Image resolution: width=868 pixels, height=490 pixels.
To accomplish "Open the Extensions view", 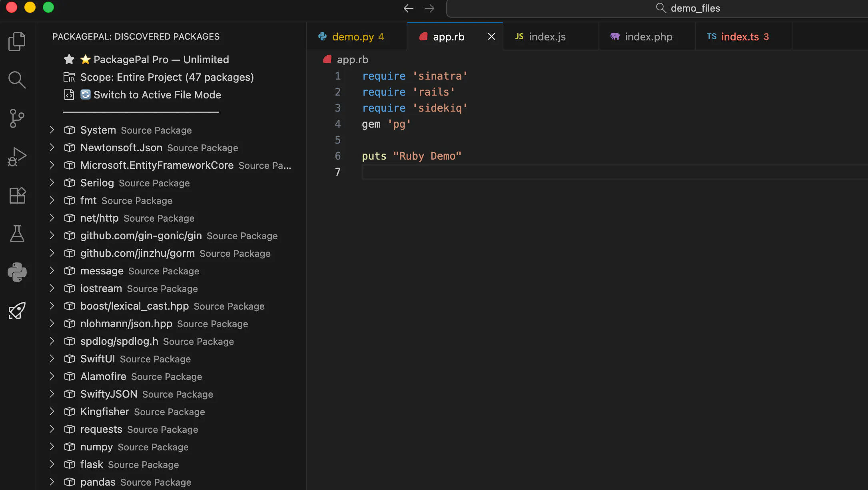I will 17,195.
